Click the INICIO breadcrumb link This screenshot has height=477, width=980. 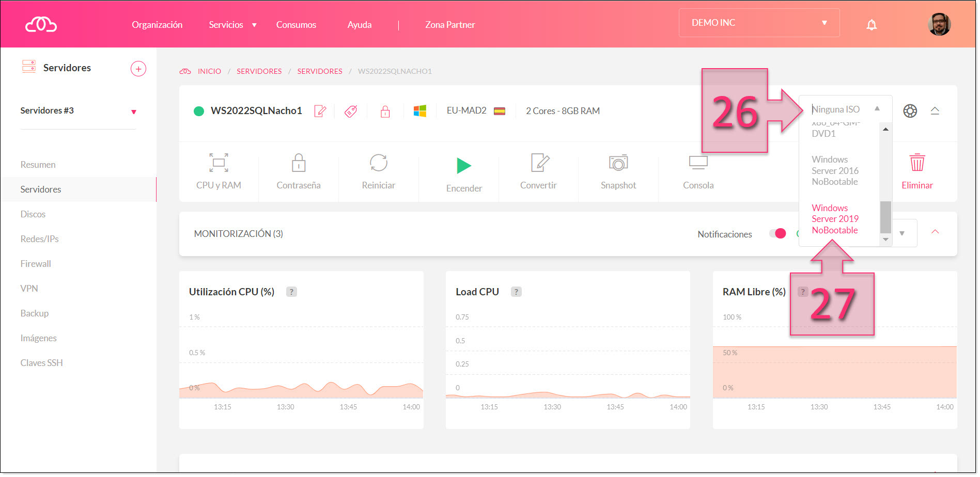(x=209, y=71)
